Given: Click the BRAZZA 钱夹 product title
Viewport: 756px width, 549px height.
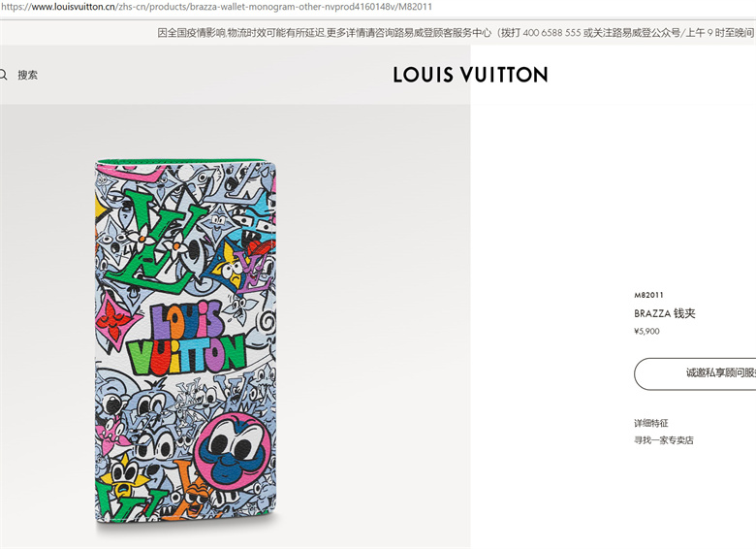Looking at the screenshot, I should (664, 313).
